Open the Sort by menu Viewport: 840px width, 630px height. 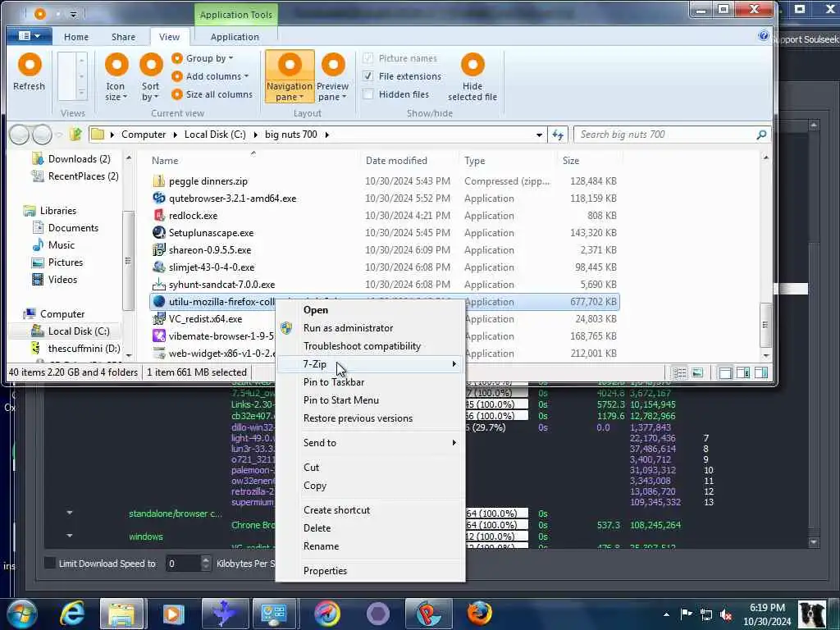tap(151, 76)
